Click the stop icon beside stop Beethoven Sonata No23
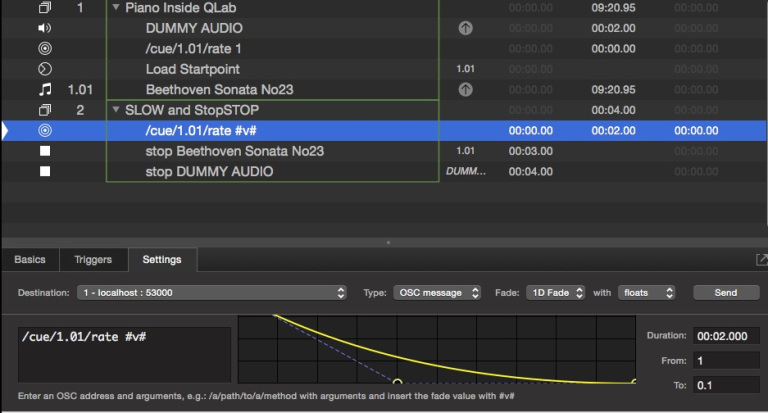Image resolution: width=768 pixels, height=413 pixels. click(44, 151)
